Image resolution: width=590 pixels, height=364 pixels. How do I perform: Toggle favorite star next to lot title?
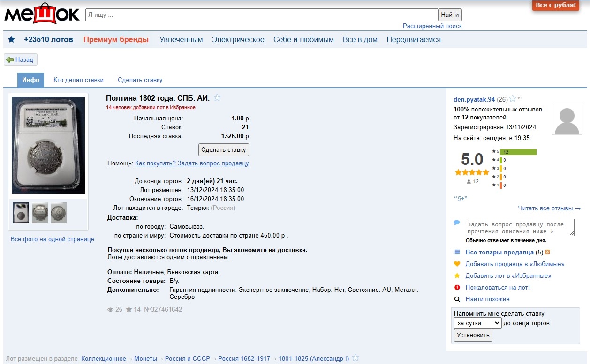coord(217,98)
